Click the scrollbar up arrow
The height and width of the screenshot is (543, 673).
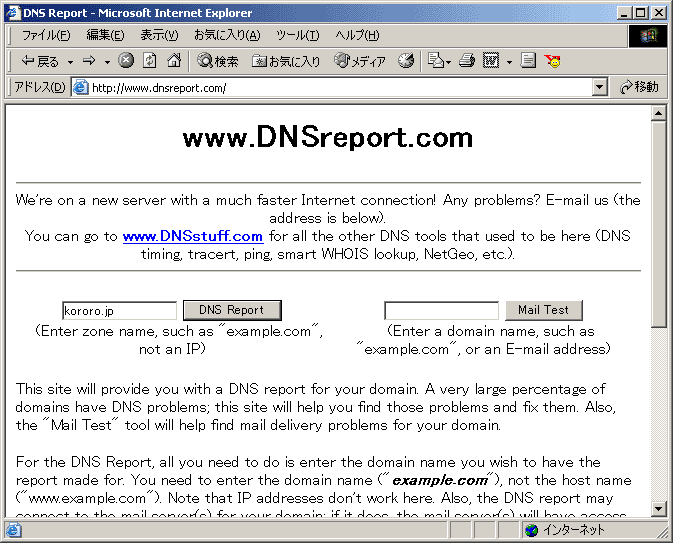click(x=658, y=113)
